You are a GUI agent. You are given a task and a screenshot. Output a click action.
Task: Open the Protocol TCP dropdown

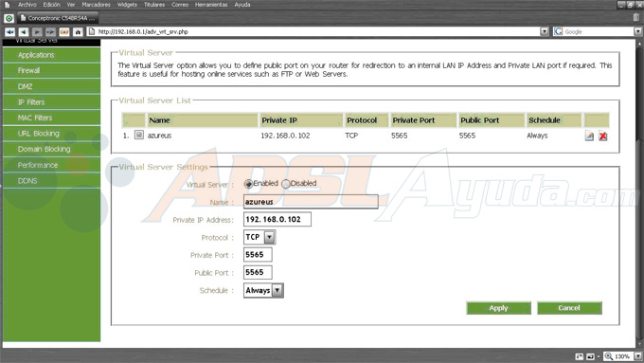(269, 237)
